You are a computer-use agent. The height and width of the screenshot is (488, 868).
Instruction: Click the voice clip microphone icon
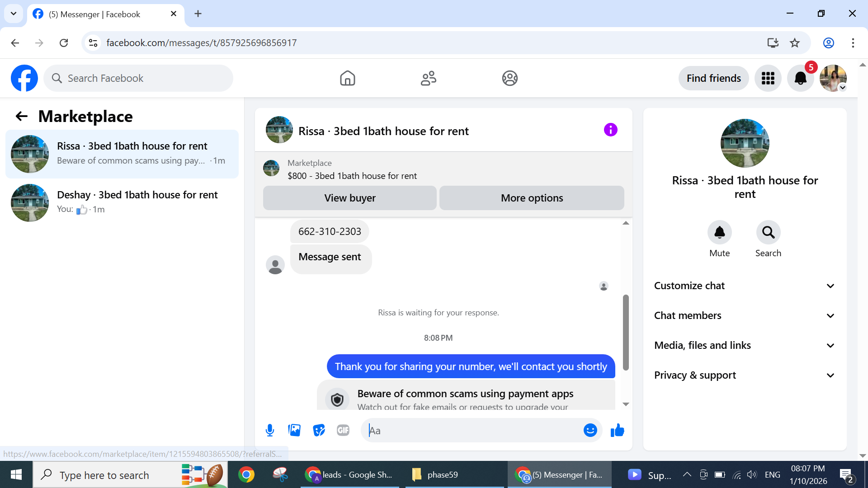[270, 430]
